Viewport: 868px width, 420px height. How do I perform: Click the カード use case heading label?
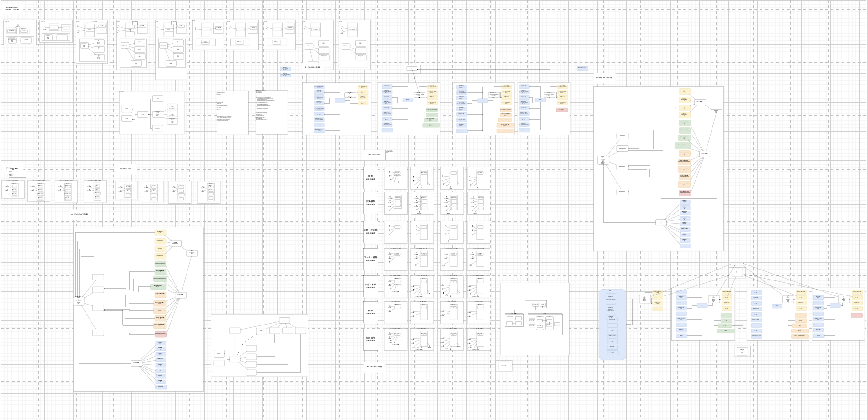[x=374, y=155]
